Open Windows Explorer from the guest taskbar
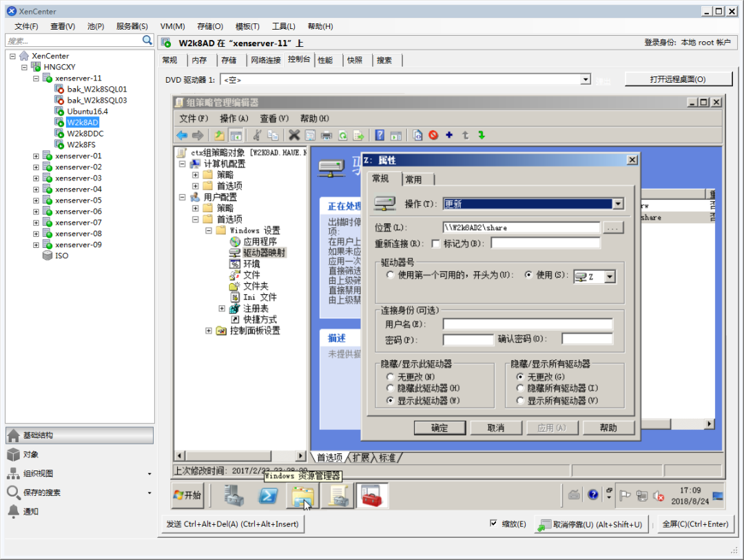Screen dimensions: 744x560 pyautogui.click(x=302, y=497)
